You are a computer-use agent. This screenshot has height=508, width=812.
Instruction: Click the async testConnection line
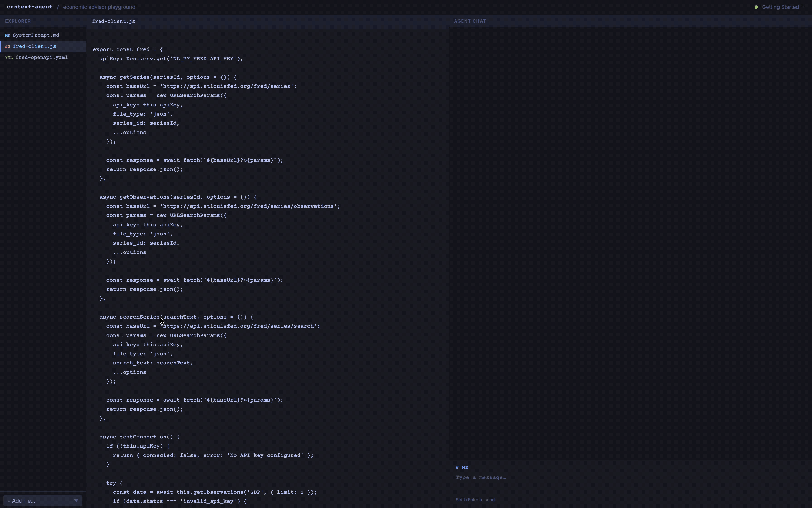(139, 437)
